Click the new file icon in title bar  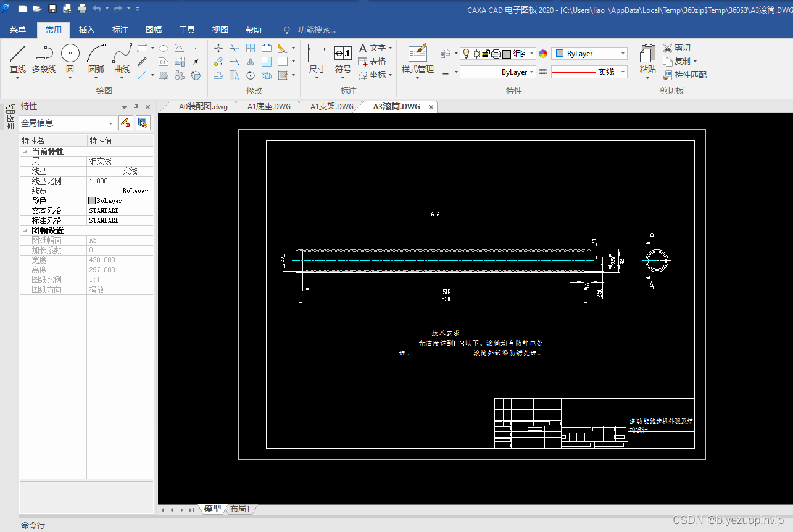point(23,9)
